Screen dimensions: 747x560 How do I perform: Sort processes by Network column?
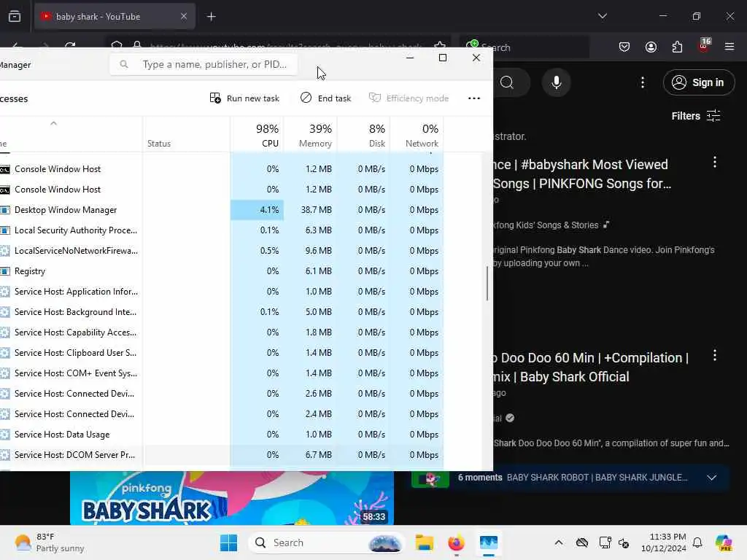[417, 135]
